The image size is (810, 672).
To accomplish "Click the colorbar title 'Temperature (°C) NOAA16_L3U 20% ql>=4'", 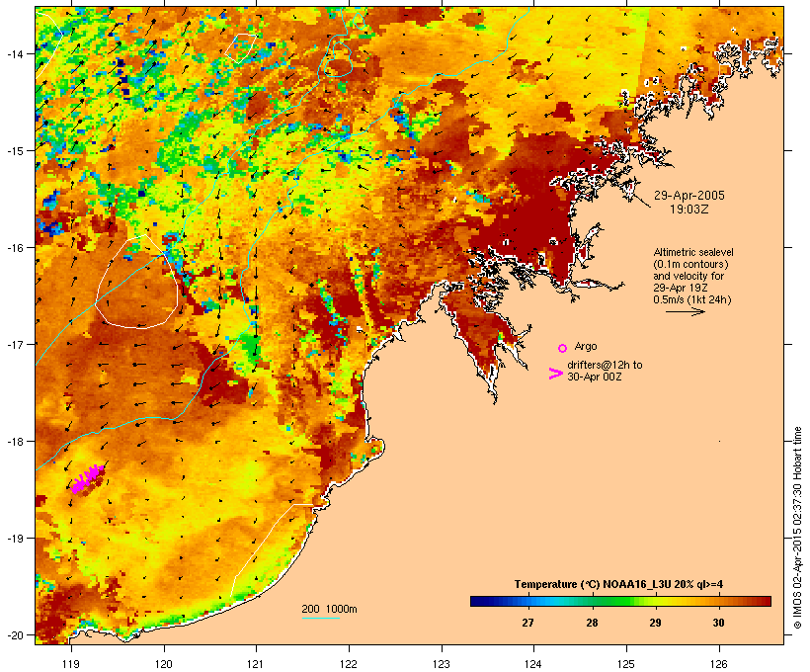I will click(618, 584).
